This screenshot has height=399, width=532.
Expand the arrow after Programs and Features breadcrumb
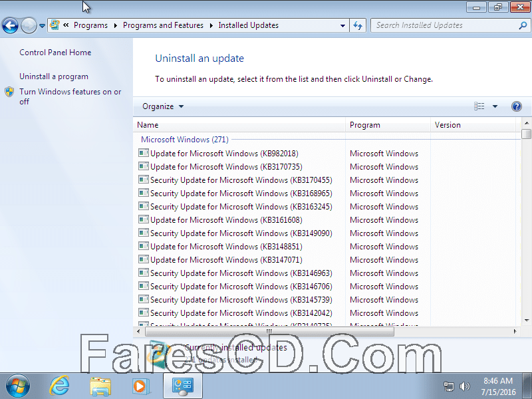[x=211, y=25]
